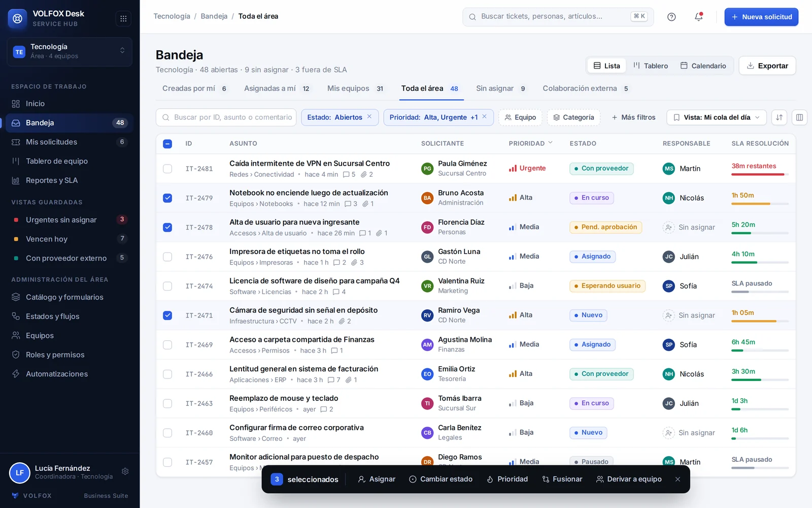Open the app grid launcher icon

point(123,19)
